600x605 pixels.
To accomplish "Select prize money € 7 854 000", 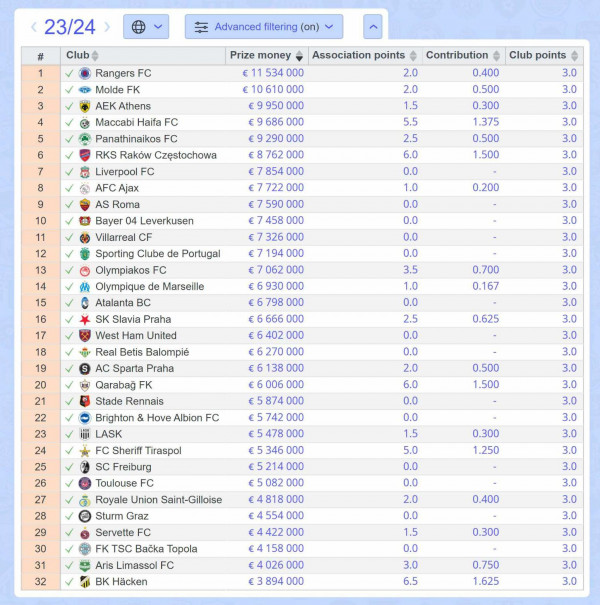I will [x=276, y=171].
